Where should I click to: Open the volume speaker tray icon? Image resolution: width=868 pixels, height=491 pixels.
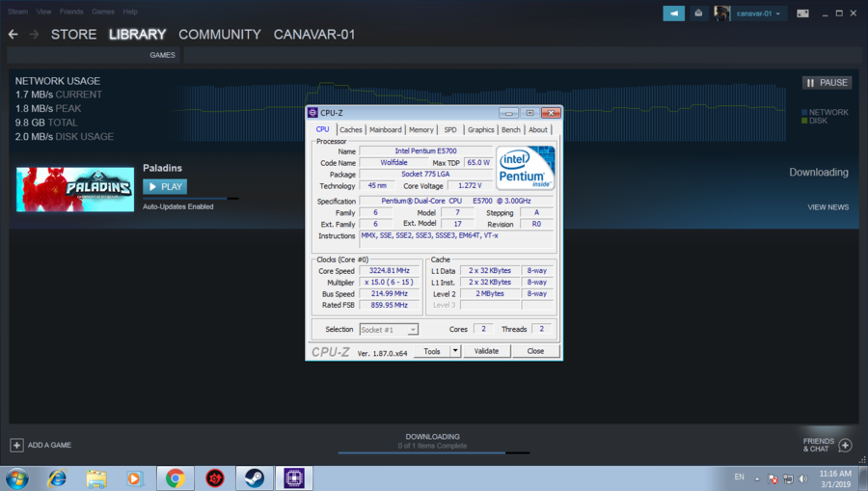click(x=803, y=479)
